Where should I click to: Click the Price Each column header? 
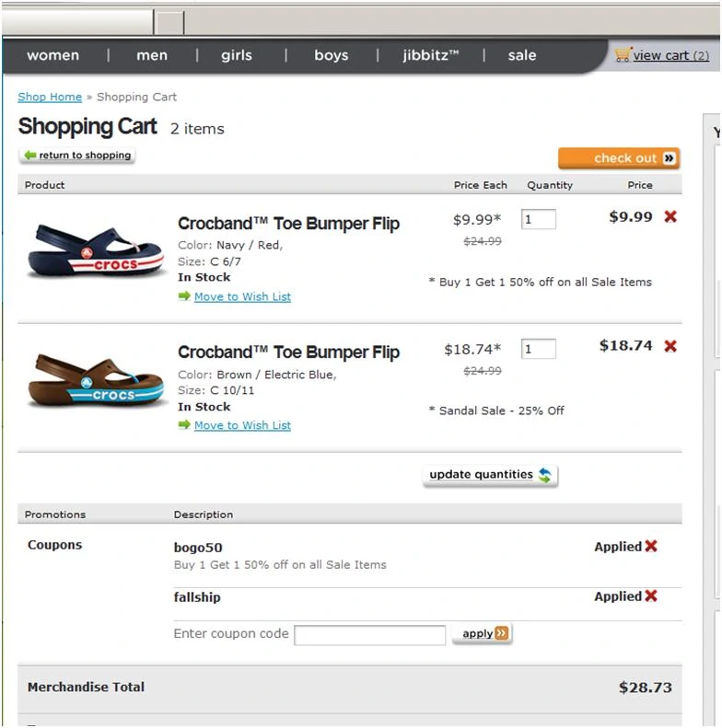pos(481,185)
